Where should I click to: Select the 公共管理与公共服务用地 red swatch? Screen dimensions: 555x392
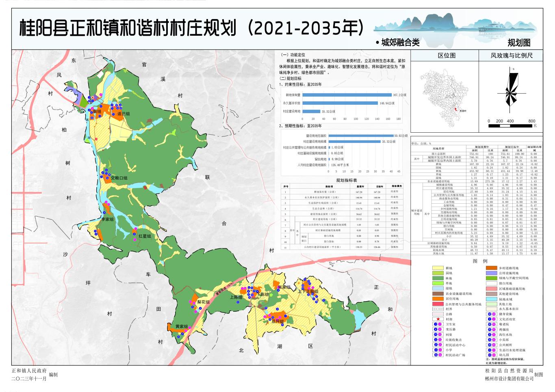click(438, 304)
